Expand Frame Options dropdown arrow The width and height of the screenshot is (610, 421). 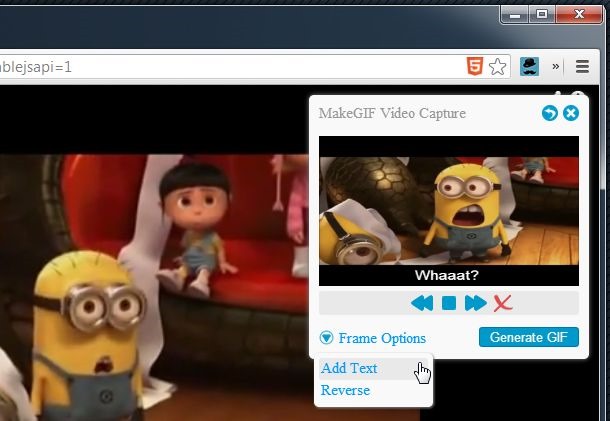(x=326, y=337)
